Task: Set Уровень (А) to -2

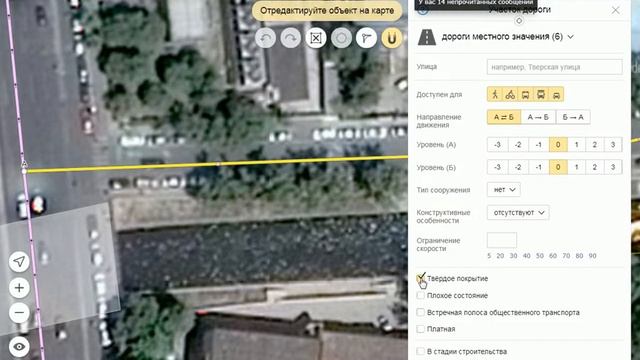Action: [x=518, y=144]
